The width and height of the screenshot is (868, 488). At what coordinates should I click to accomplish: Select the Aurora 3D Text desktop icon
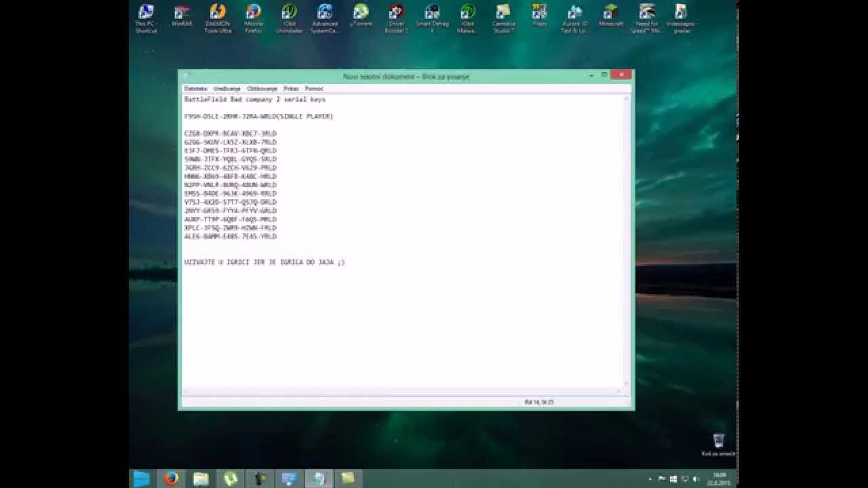coord(575,18)
